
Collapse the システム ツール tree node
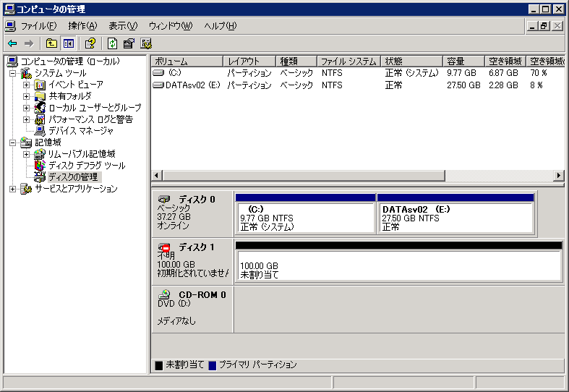[13, 73]
